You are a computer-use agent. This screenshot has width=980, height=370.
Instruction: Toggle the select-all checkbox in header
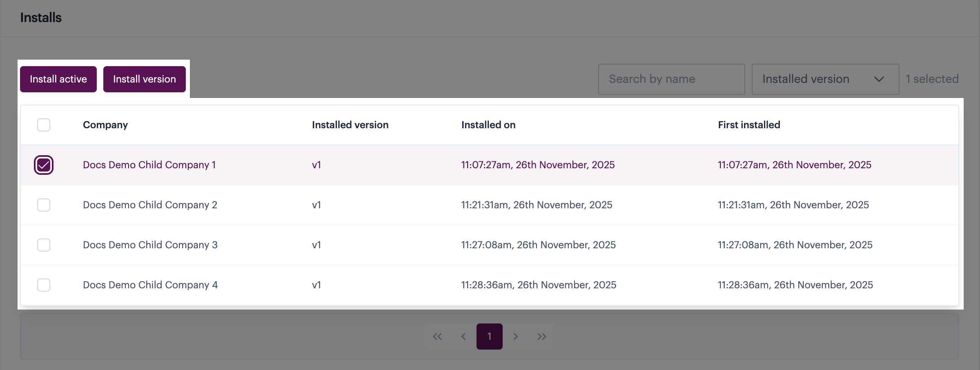pos(44,125)
